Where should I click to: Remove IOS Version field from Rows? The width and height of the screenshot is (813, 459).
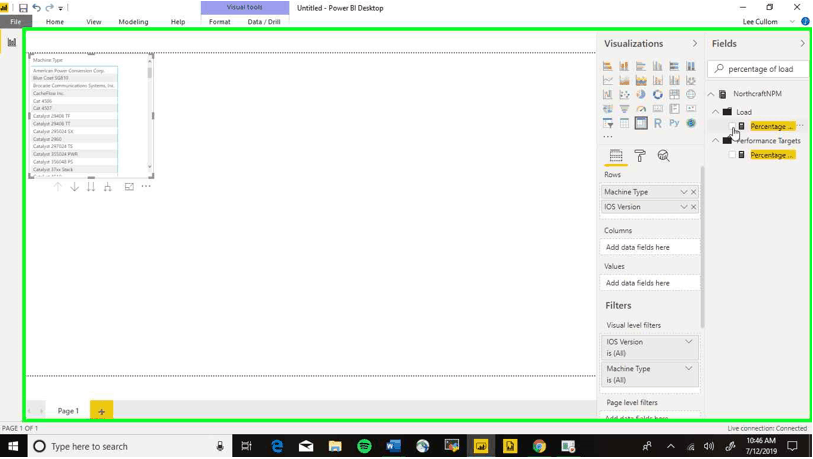[694, 207]
